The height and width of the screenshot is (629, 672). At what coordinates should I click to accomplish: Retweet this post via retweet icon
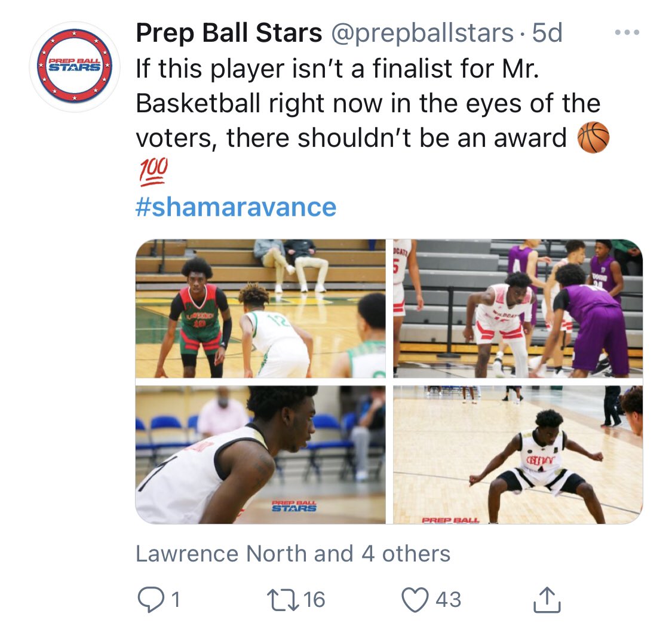coord(283,600)
